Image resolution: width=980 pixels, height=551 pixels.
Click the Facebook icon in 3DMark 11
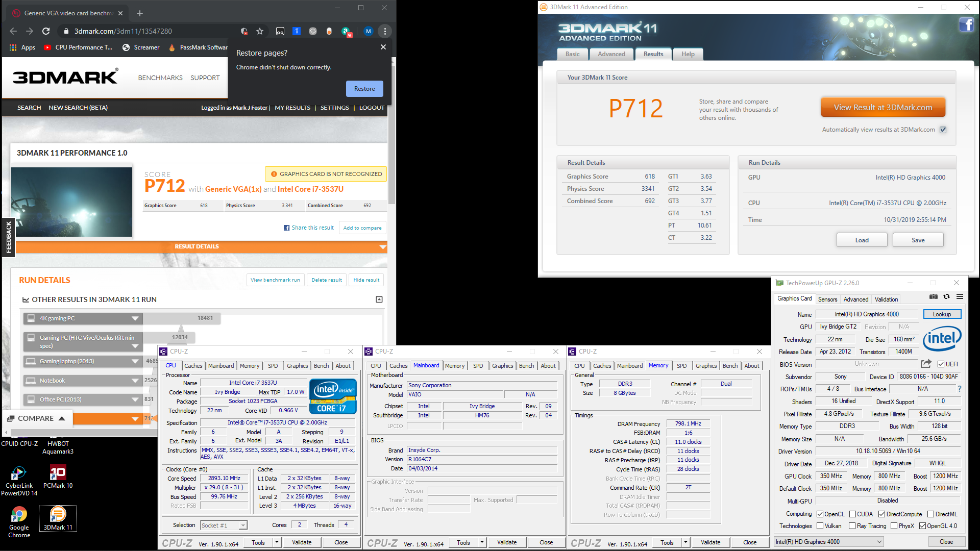(x=966, y=24)
